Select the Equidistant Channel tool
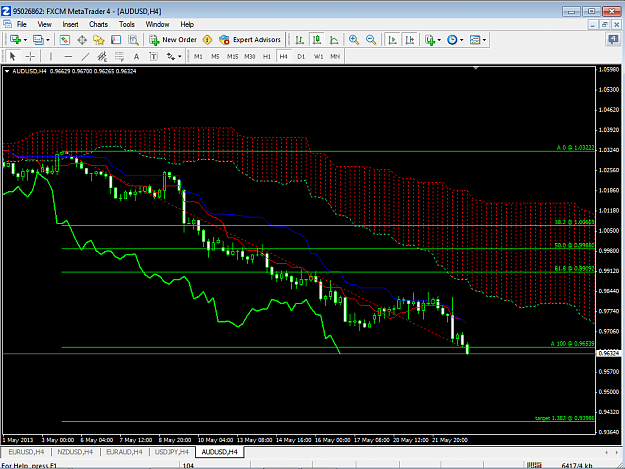The height and width of the screenshot is (469, 625). click(102, 56)
